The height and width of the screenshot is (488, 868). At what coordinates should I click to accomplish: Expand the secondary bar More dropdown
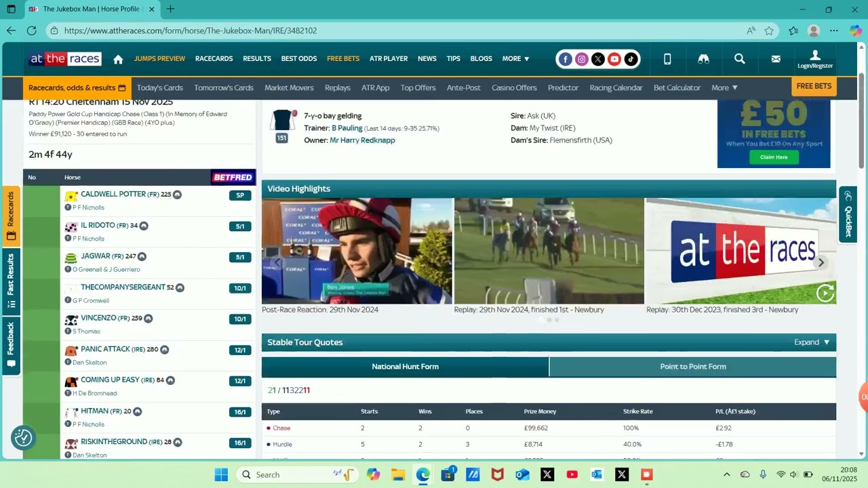(x=724, y=87)
